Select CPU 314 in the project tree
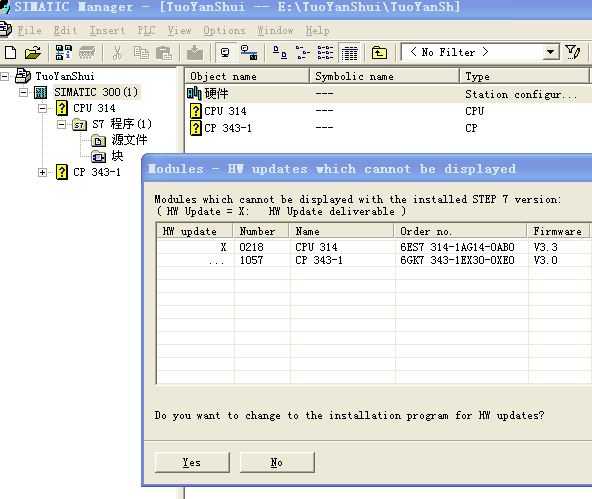592x499 pixels. (x=94, y=108)
